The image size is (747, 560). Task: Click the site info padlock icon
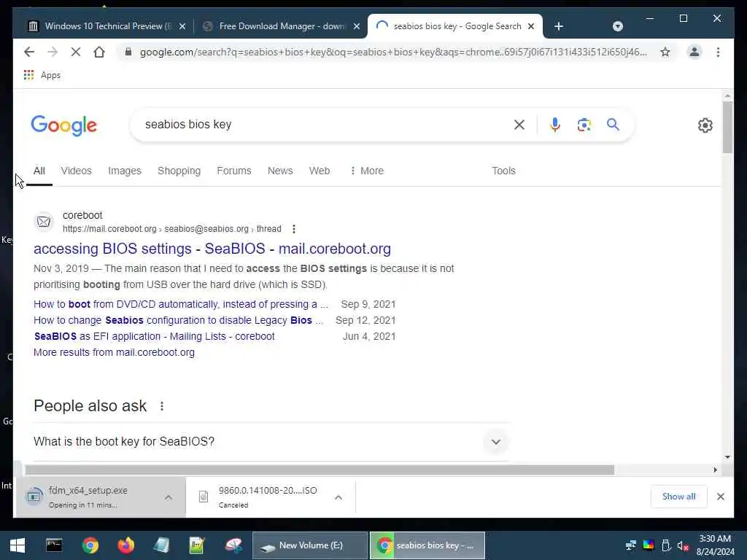(128, 52)
